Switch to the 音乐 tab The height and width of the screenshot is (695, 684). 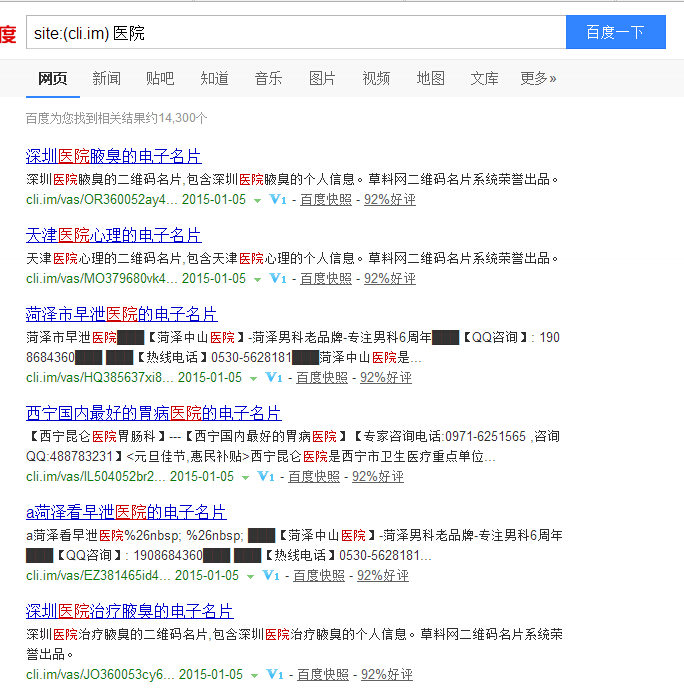268,78
